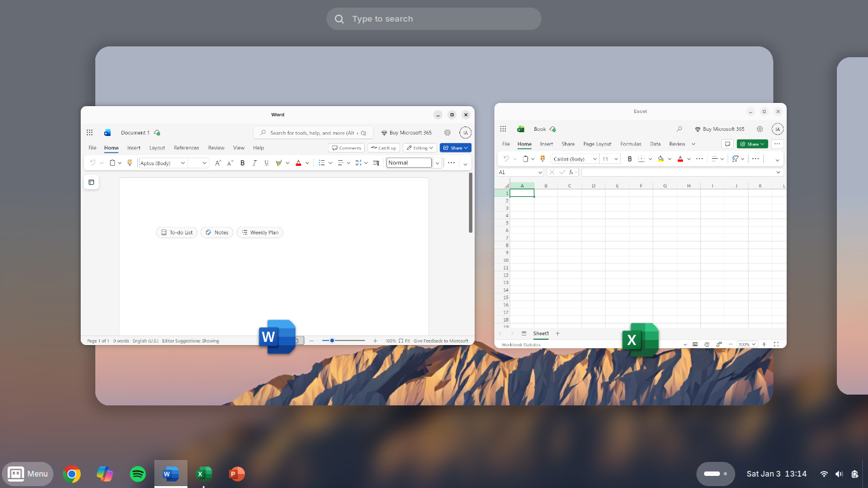Select the Fill Color icon in Excel

click(x=660, y=158)
